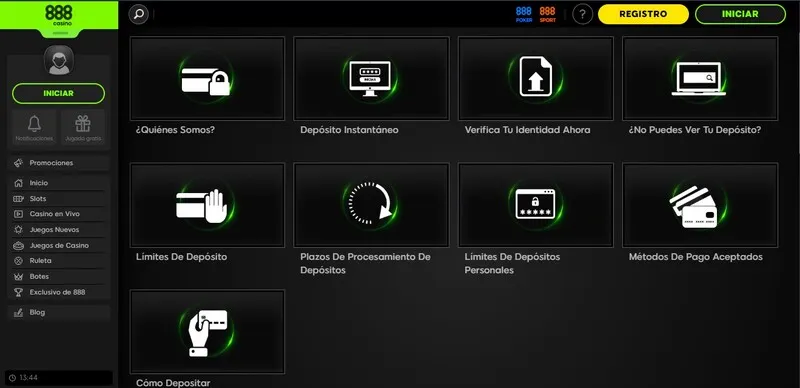Click the crown icon beside Botes

click(18, 277)
